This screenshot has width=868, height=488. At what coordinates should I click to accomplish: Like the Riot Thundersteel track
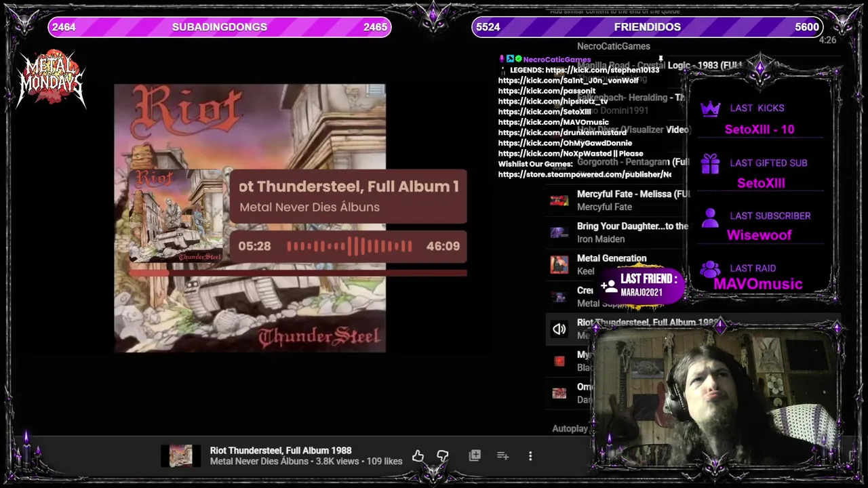[x=418, y=456]
